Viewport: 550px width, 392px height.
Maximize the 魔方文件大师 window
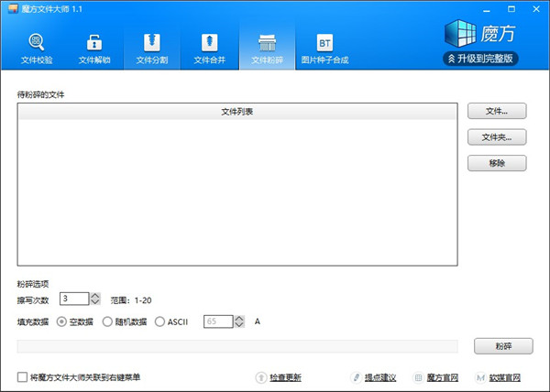click(x=511, y=9)
